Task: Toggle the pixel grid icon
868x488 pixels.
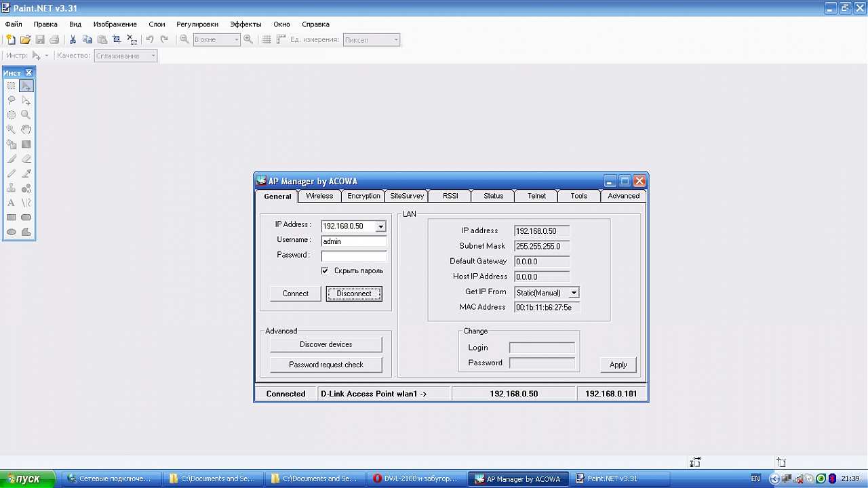Action: pyautogui.click(x=267, y=40)
